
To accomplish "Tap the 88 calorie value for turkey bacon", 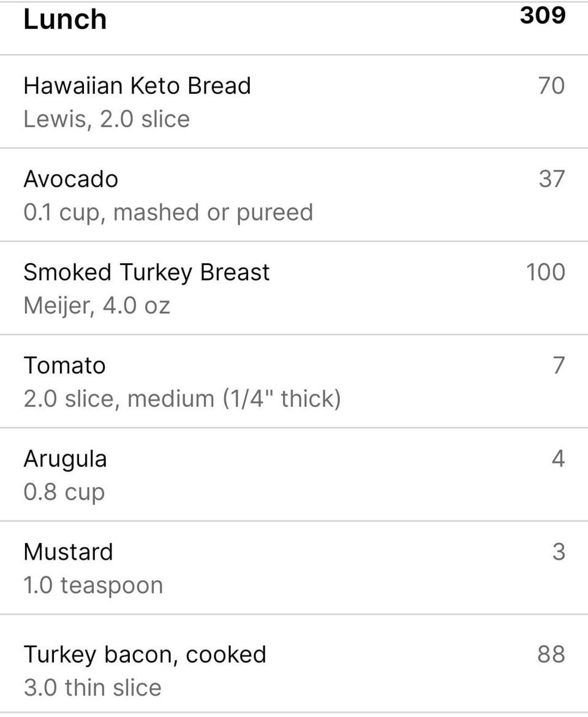I will [x=551, y=655].
